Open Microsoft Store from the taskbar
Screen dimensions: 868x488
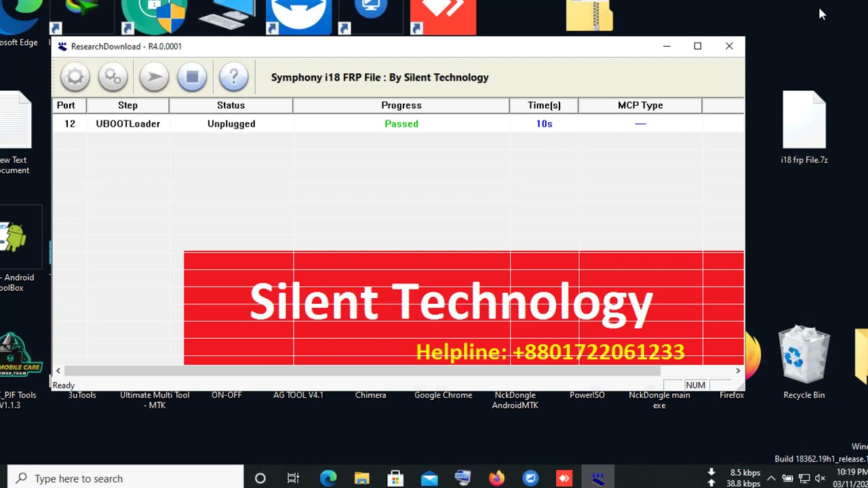click(x=395, y=479)
